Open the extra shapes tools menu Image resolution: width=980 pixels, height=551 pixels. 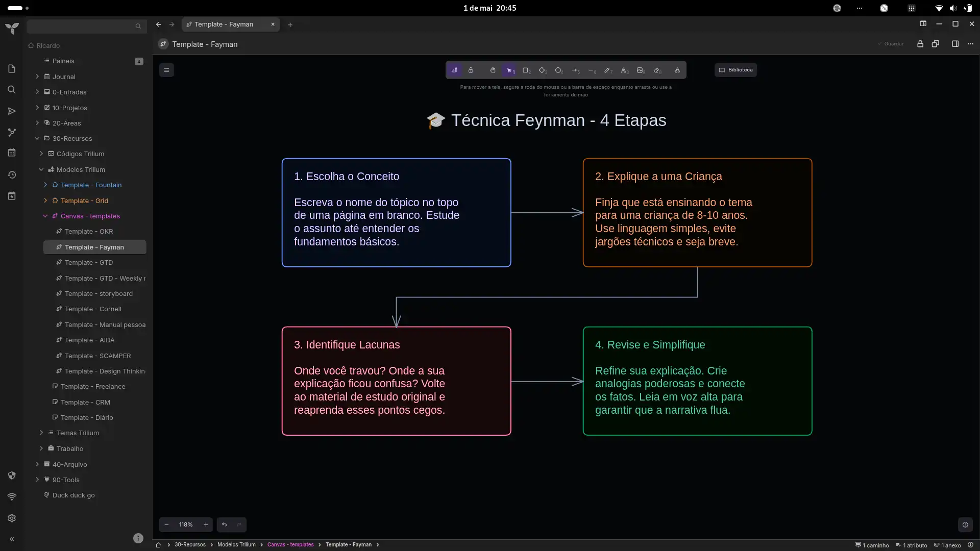point(677,70)
